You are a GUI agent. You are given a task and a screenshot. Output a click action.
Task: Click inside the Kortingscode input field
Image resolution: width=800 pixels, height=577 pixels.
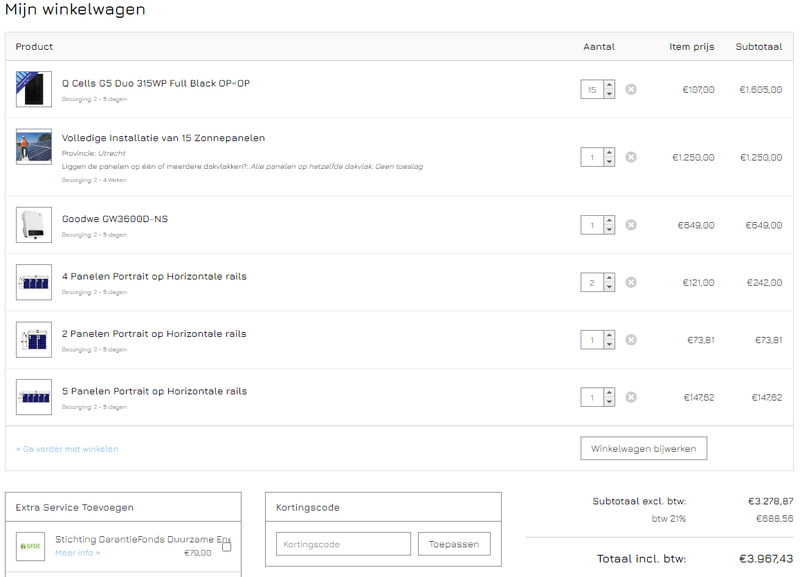pos(342,543)
